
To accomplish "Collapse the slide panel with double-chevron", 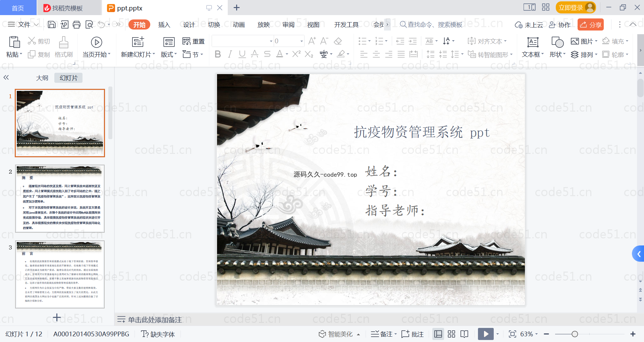I will coord(6,77).
